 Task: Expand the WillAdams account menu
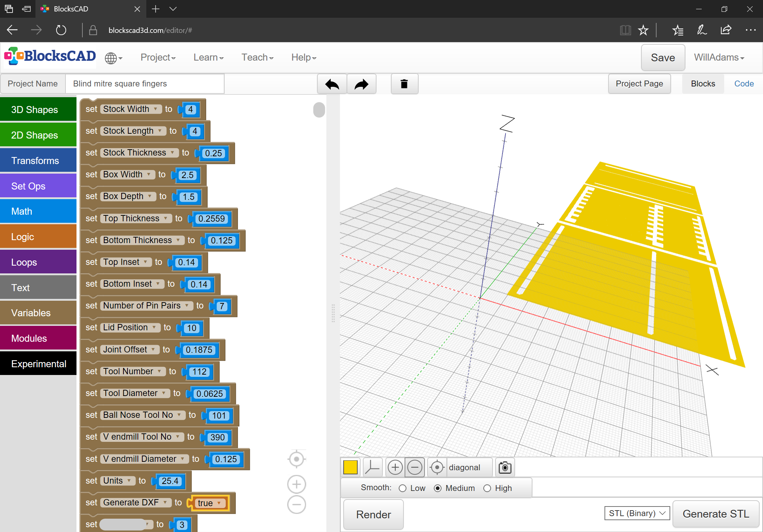point(719,58)
